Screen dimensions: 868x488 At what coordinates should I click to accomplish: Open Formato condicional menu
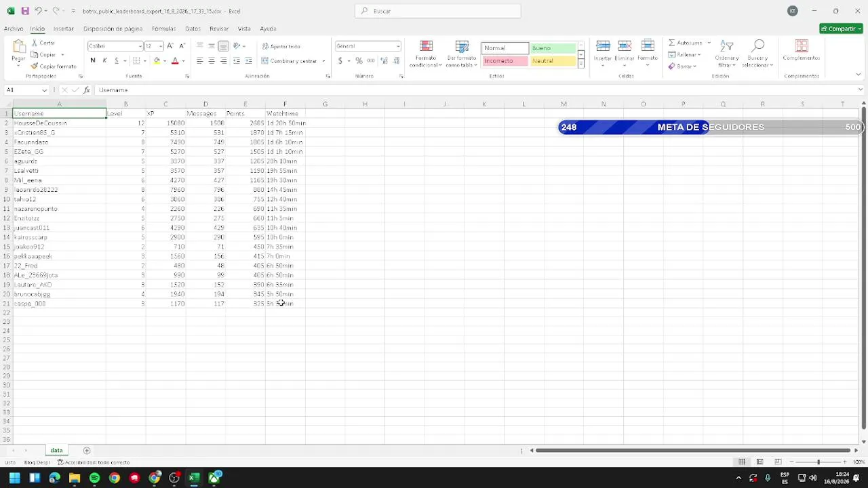(426, 54)
